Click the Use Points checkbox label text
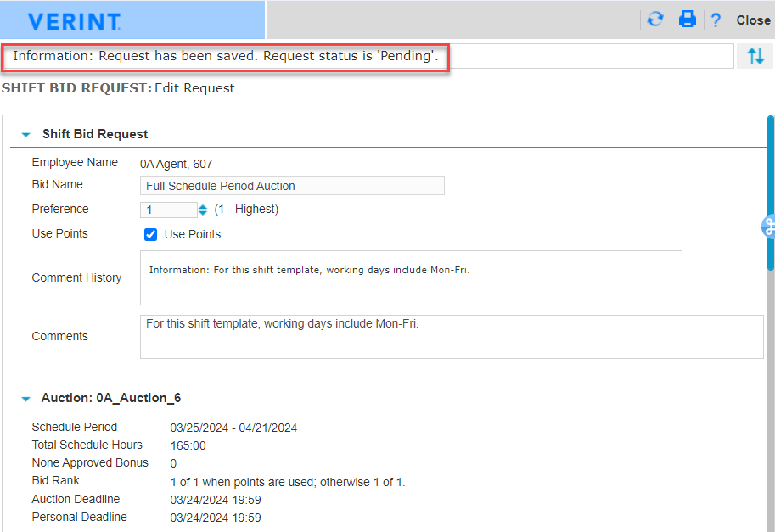 point(193,234)
